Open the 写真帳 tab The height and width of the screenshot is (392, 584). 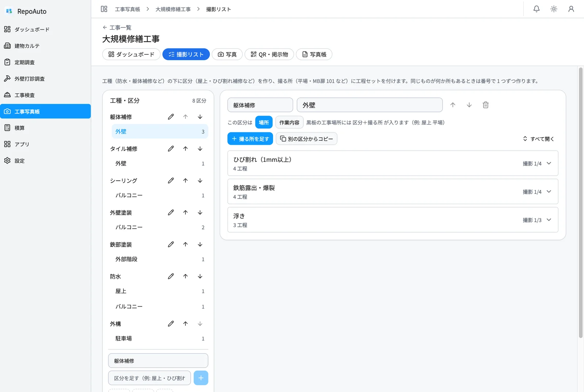314,54
